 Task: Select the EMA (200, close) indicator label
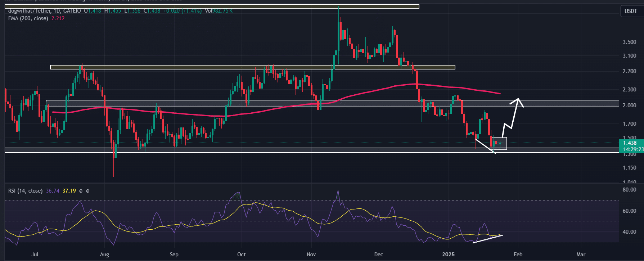(28, 18)
